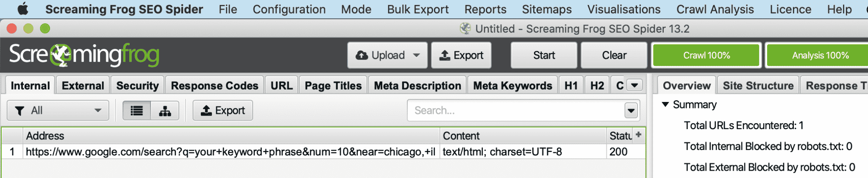Viewport: 868px width, 178px height.
Task: Click the Screaming Frog logo
Action: pyautogui.click(x=84, y=55)
